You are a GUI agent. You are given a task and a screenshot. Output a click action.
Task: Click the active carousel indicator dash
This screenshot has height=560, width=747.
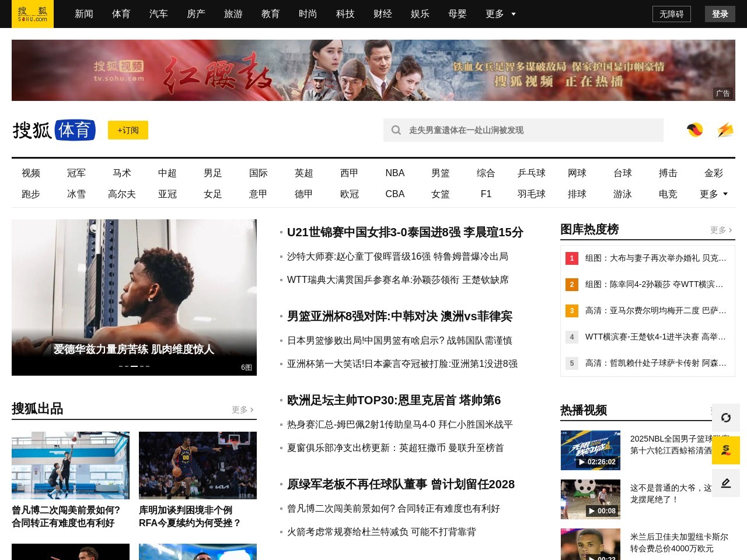click(134, 366)
